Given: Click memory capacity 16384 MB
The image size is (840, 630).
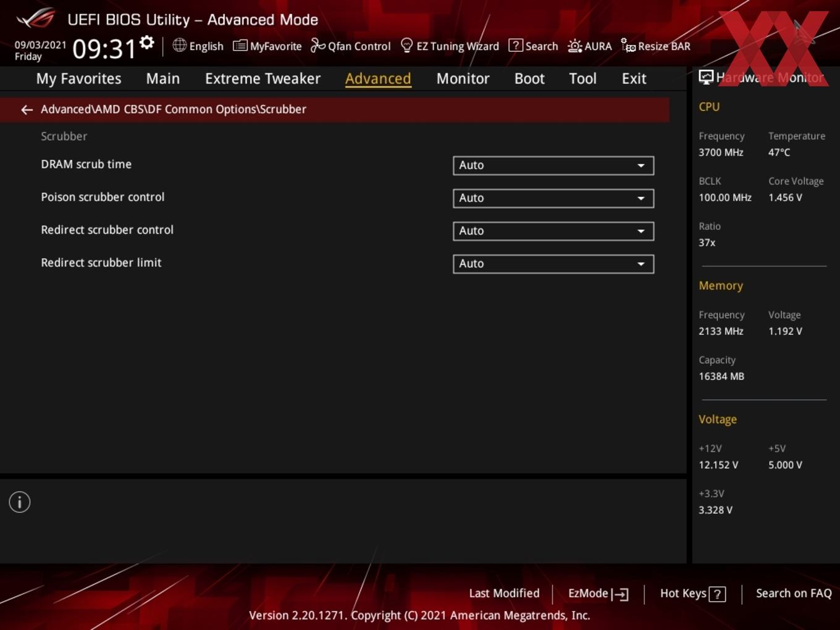Looking at the screenshot, I should click(x=721, y=376).
